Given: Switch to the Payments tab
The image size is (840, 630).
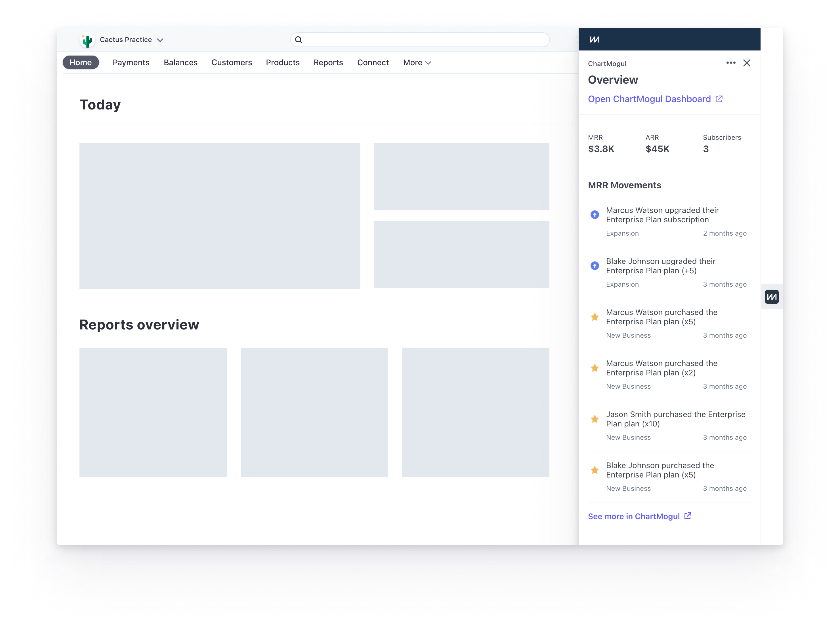Looking at the screenshot, I should pos(131,62).
